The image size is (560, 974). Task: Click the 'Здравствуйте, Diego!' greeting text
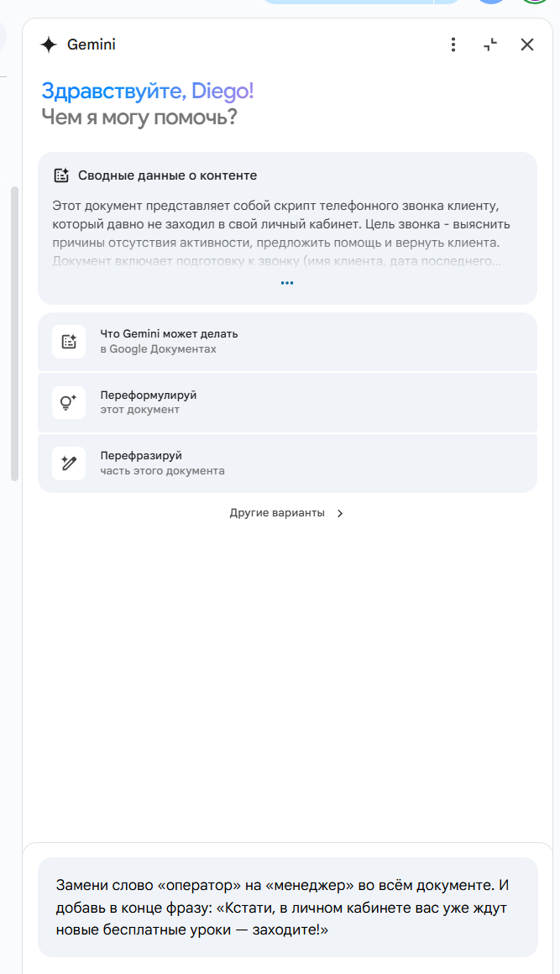click(x=147, y=92)
